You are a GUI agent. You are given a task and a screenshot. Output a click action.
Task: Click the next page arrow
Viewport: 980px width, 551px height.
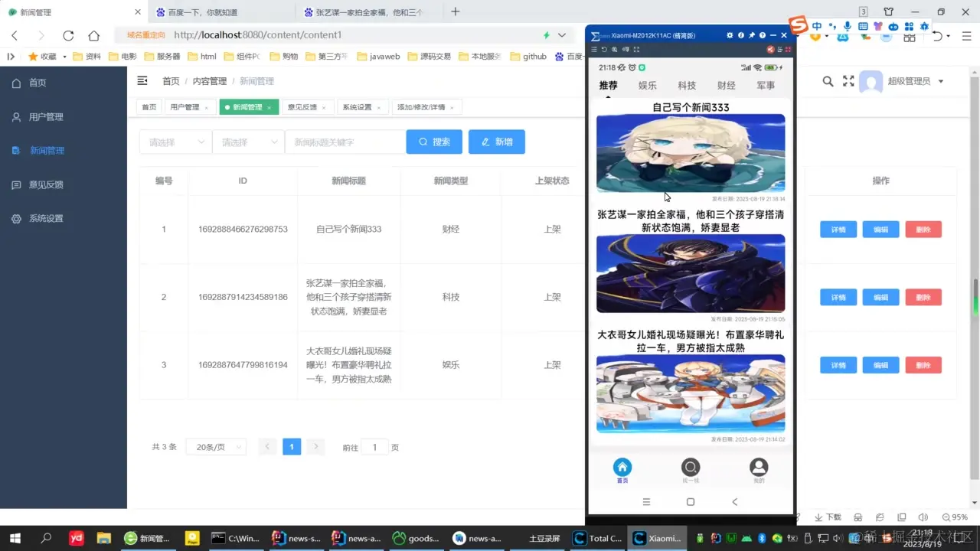coord(315,447)
